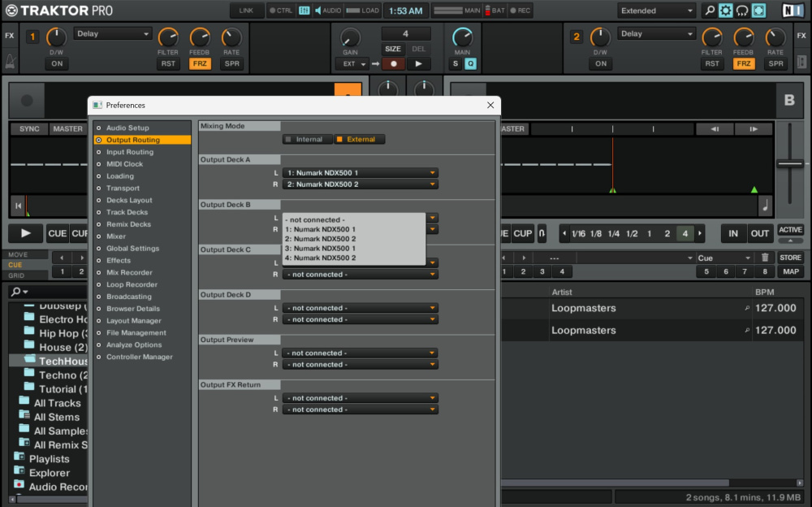The width and height of the screenshot is (812, 507).
Task: Open FX unit 1 Delay effect dropdown
Action: click(112, 33)
